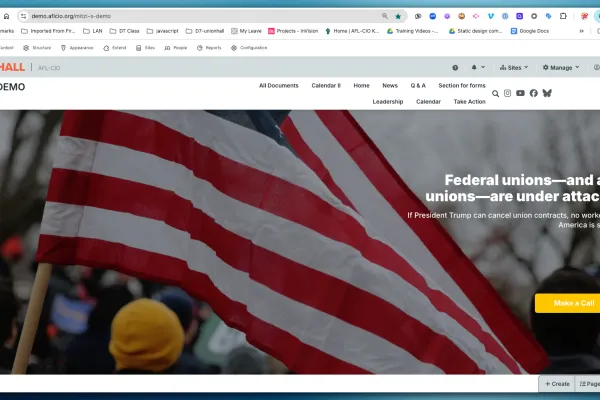
Task: Click the address bar zoom magnifier icon
Action: coord(385,17)
